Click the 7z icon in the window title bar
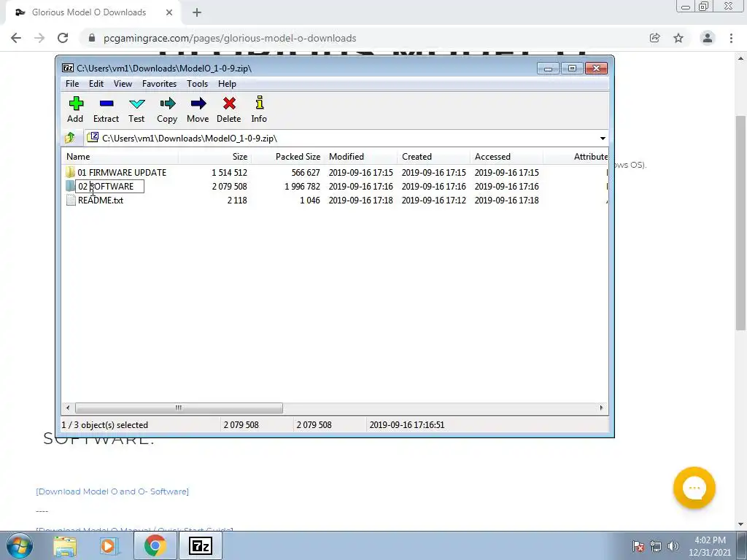Viewport: 747px width, 560px height. pos(68,68)
